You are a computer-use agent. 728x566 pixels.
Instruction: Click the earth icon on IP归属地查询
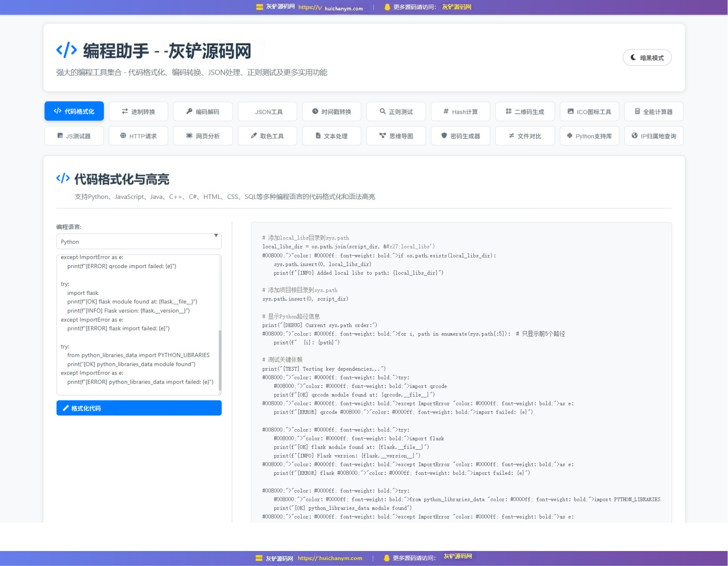[634, 136]
